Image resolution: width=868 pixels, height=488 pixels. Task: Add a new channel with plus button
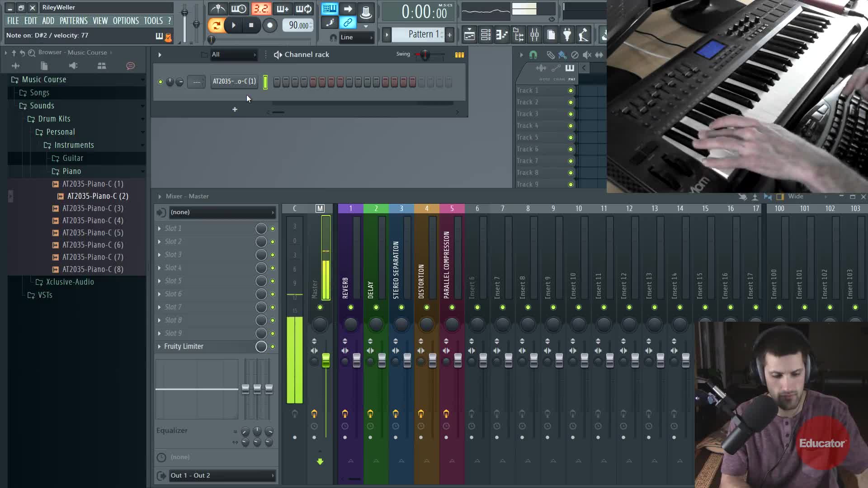point(235,109)
